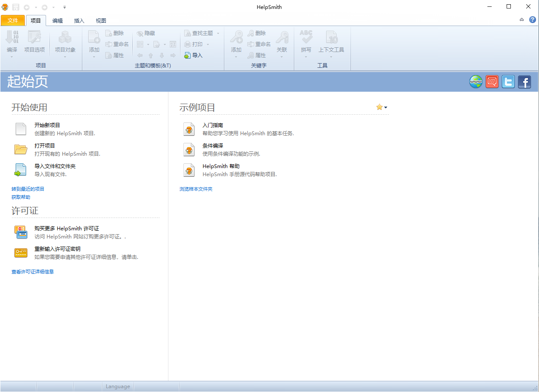Screen dimensions: 539x392
Task: Follow the 查看许可证详细信息 link
Action: point(32,271)
